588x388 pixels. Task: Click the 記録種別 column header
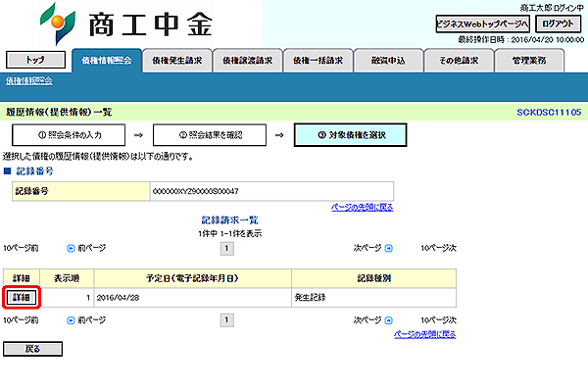374,278
